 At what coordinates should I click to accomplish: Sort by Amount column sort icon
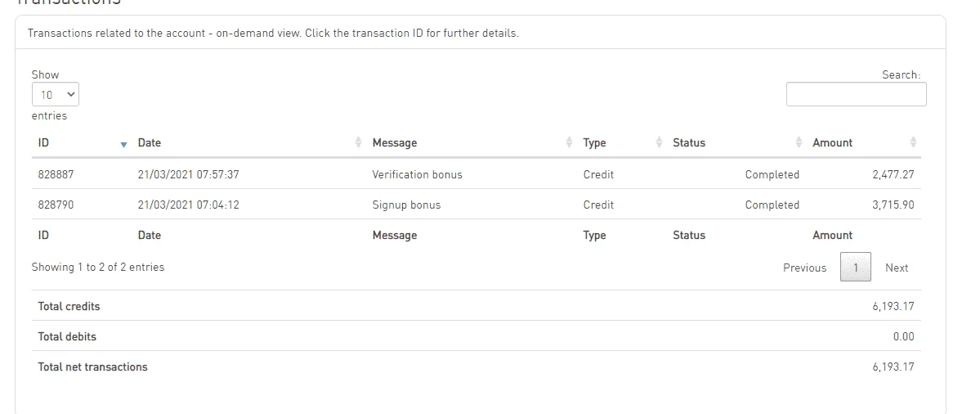pos(913,142)
